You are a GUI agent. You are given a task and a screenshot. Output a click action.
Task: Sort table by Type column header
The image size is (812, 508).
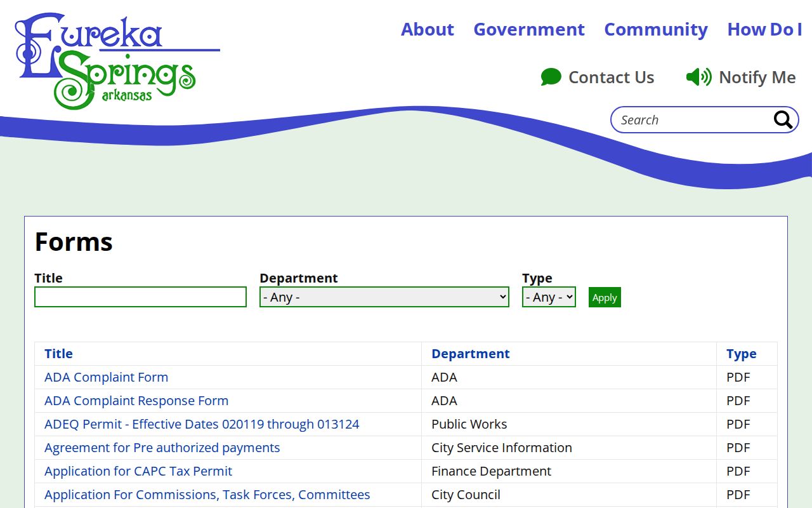pos(742,354)
